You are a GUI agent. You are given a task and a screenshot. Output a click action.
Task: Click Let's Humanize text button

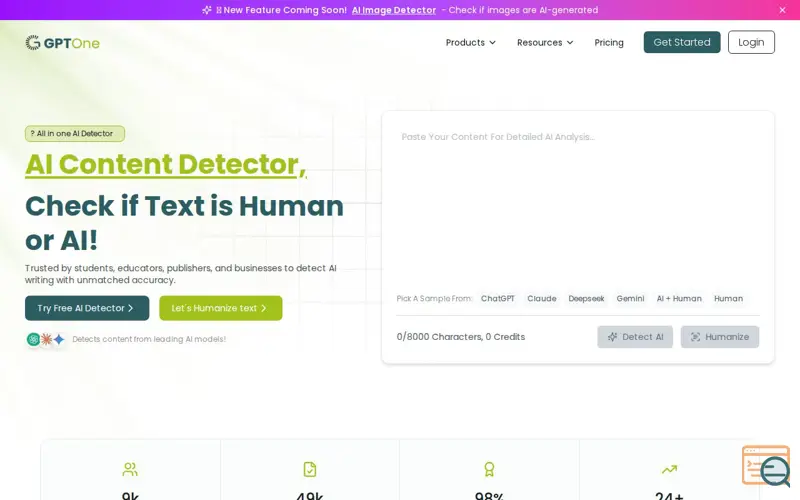point(220,308)
